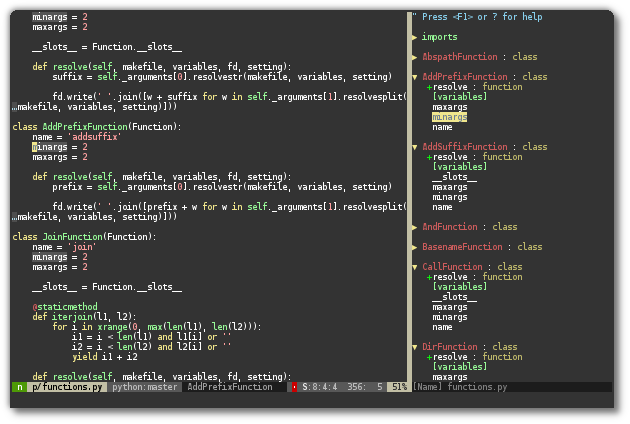Click the '51%' scroll percentage in the statusline
The width and height of the screenshot is (630, 424).
[x=399, y=387]
